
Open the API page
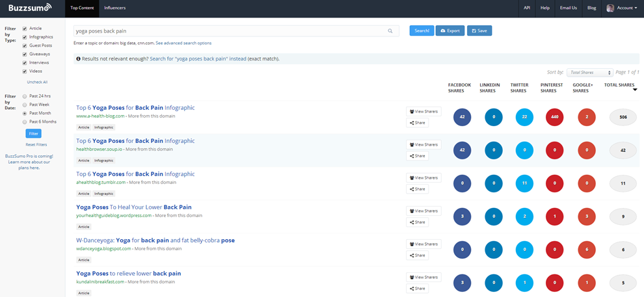coord(527,8)
